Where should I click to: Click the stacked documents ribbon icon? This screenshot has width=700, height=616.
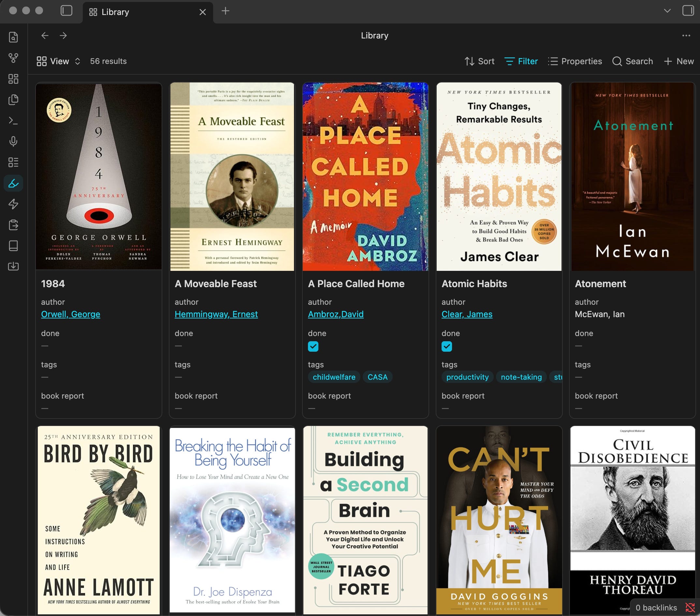click(13, 100)
